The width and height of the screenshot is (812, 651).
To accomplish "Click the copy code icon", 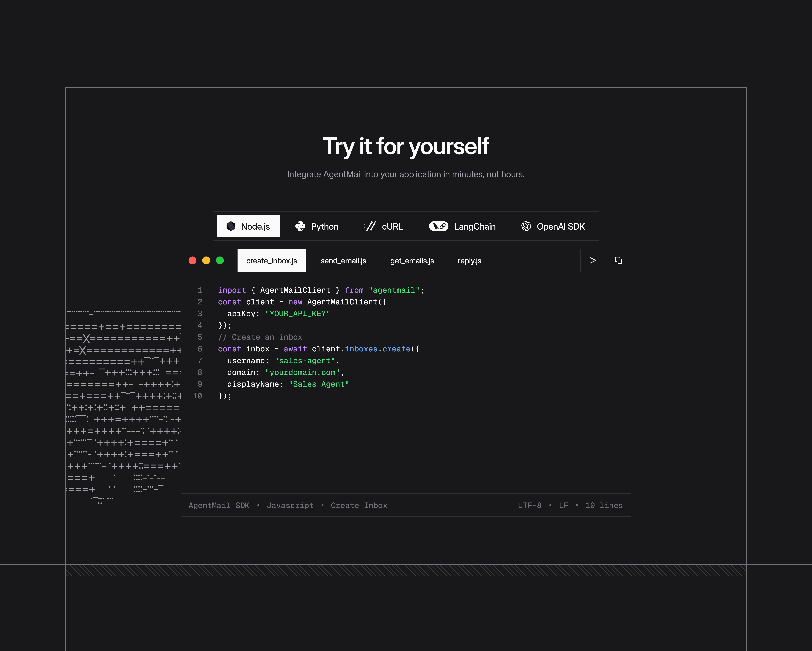I will 618,261.
